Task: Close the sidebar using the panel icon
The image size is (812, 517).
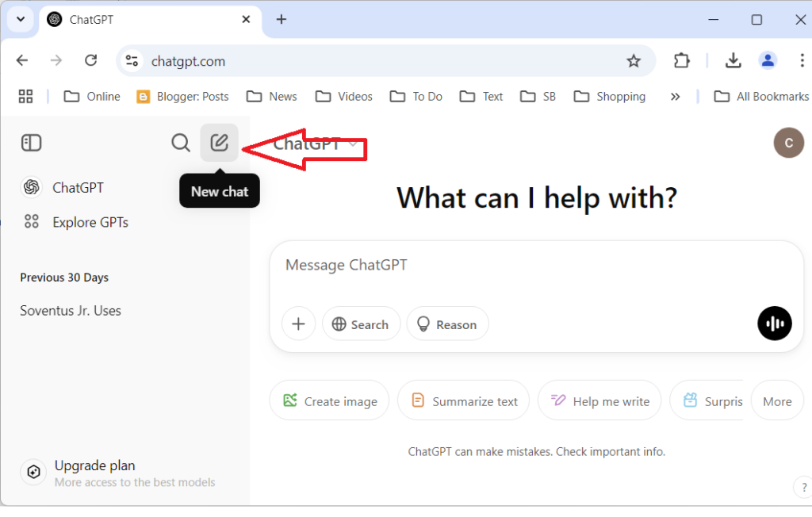Action: [31, 143]
